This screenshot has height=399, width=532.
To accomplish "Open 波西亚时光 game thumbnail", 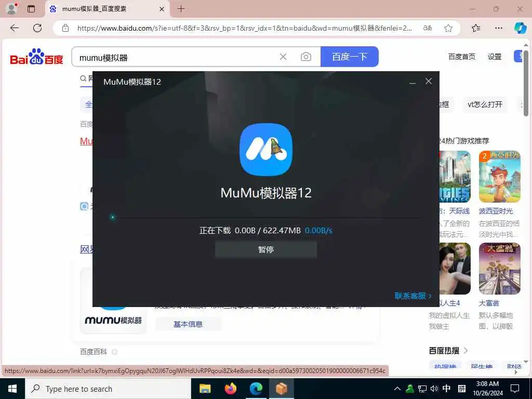I will 499,177.
